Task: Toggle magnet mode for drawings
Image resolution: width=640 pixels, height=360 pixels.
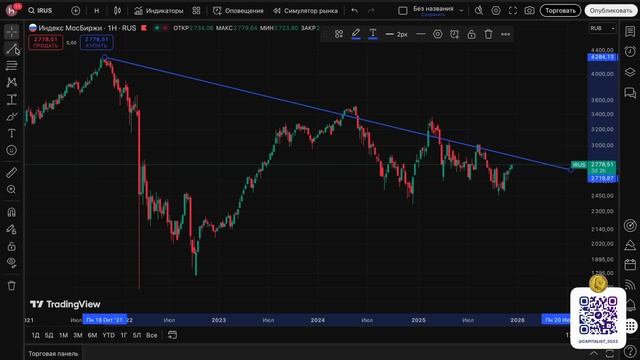Action: 11,212
